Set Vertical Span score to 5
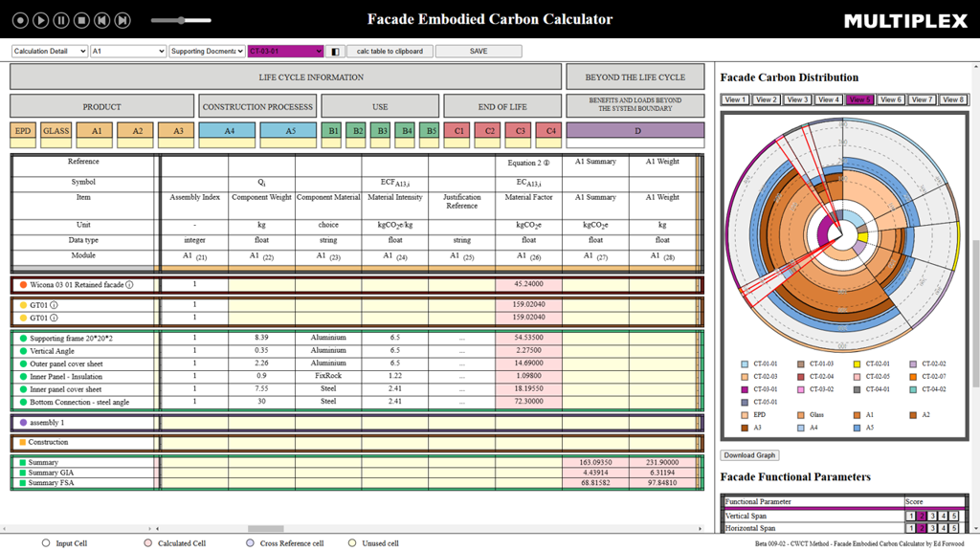Viewport: 980px width, 551px height. [954, 516]
